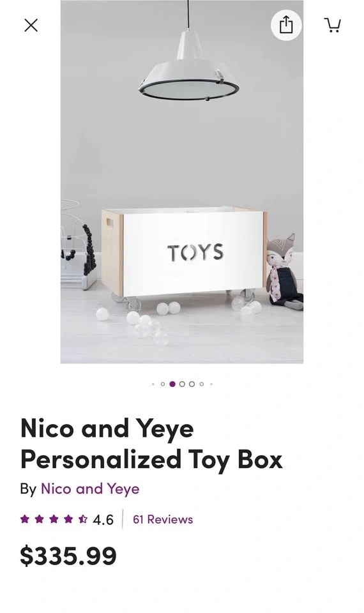
Task: Tap the share icon
Action: pos(286,25)
